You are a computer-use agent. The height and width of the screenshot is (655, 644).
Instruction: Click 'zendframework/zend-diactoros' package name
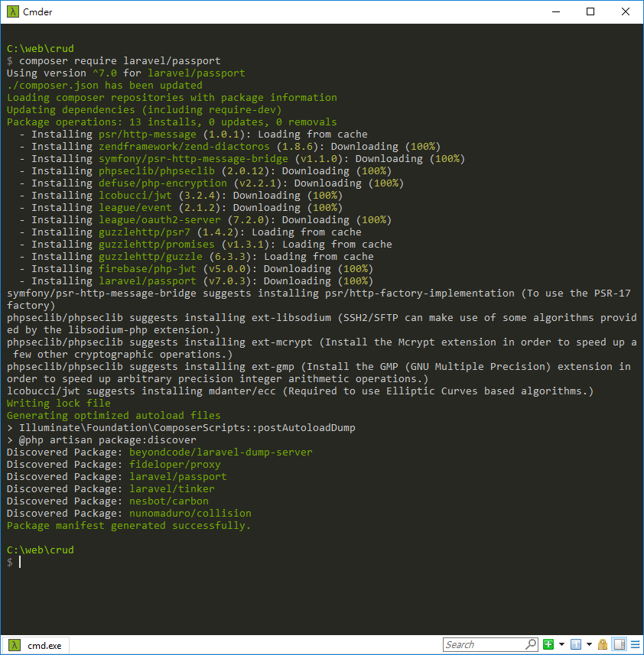[x=184, y=147]
